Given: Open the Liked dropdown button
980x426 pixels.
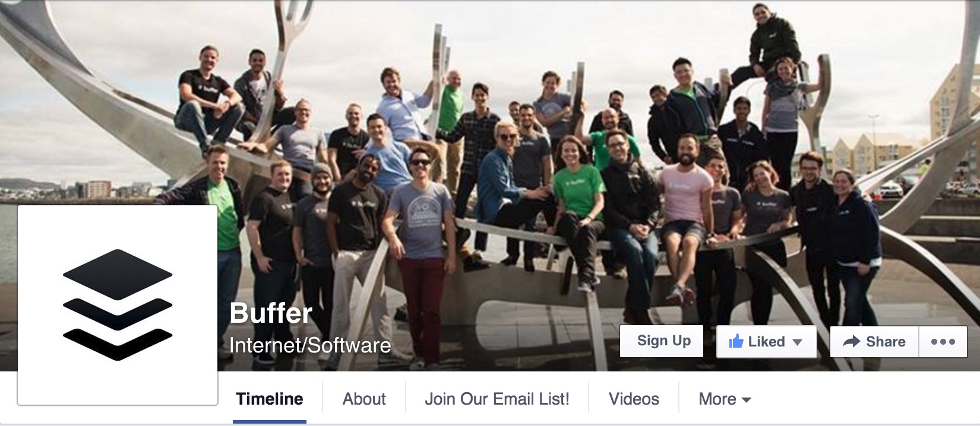Looking at the screenshot, I should click(x=766, y=342).
